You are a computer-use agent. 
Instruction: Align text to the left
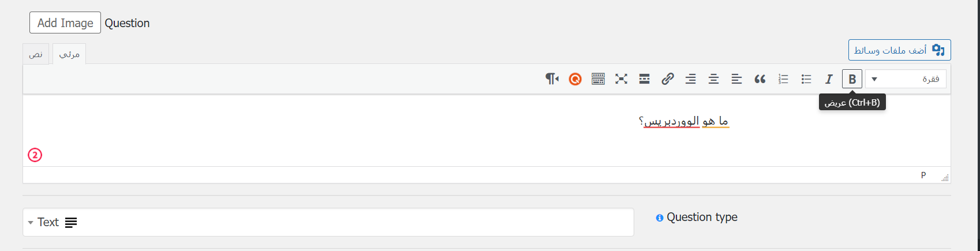pyautogui.click(x=737, y=79)
